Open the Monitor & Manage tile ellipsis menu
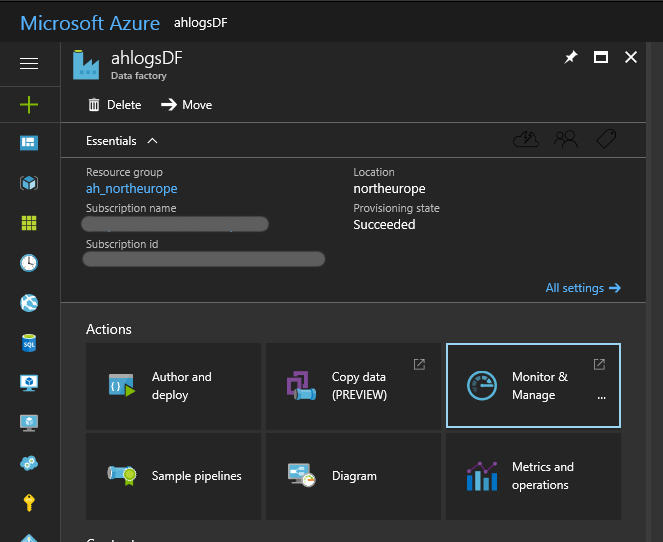The height and width of the screenshot is (542, 663). click(x=601, y=397)
